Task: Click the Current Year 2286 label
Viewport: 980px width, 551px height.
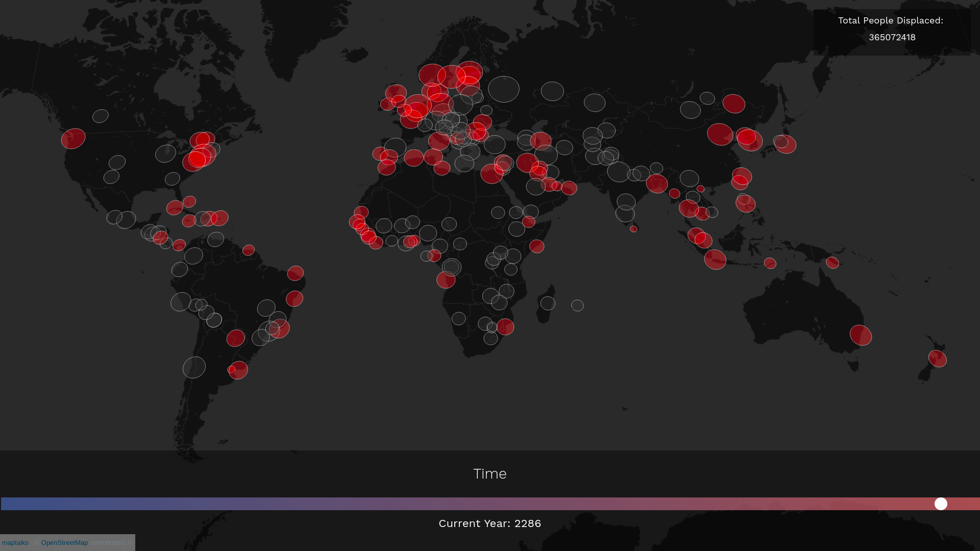Action: click(489, 523)
